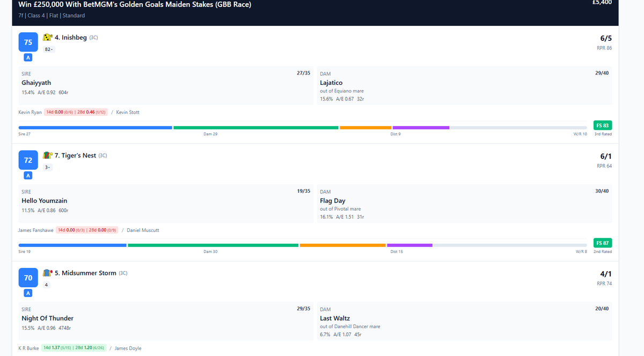Click jockey Kevin Stott
The width and height of the screenshot is (644, 356).
[128, 112]
